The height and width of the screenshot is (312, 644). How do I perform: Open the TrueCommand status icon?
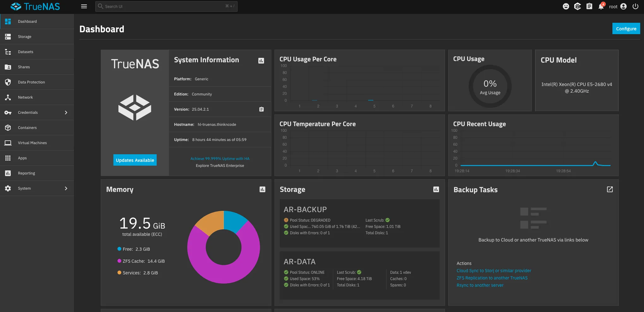pos(577,6)
